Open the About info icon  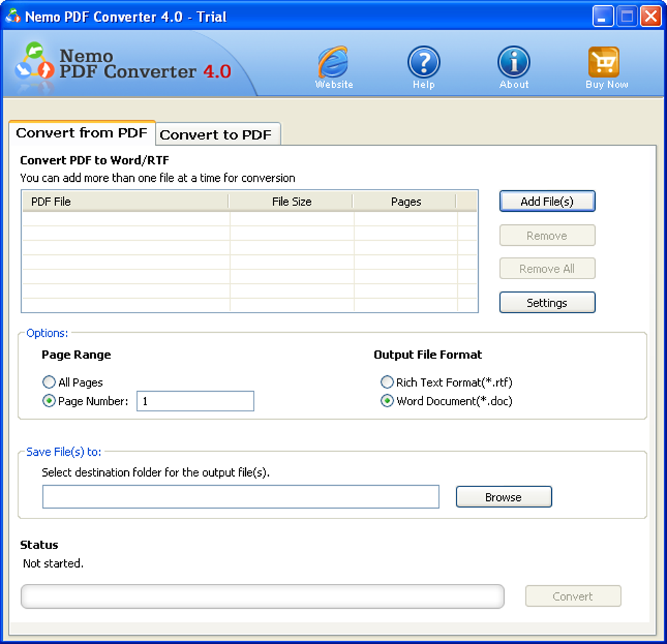click(514, 67)
